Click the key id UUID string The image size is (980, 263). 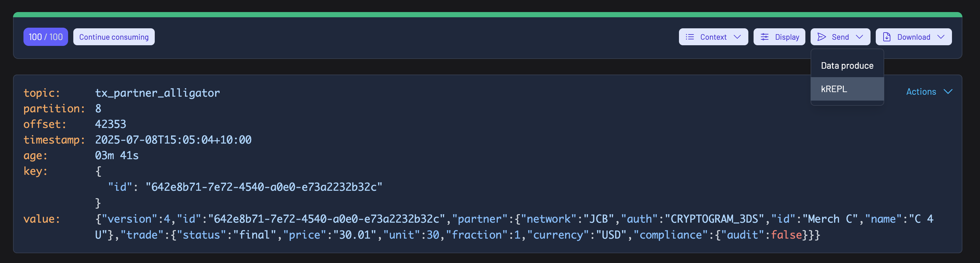pos(264,187)
